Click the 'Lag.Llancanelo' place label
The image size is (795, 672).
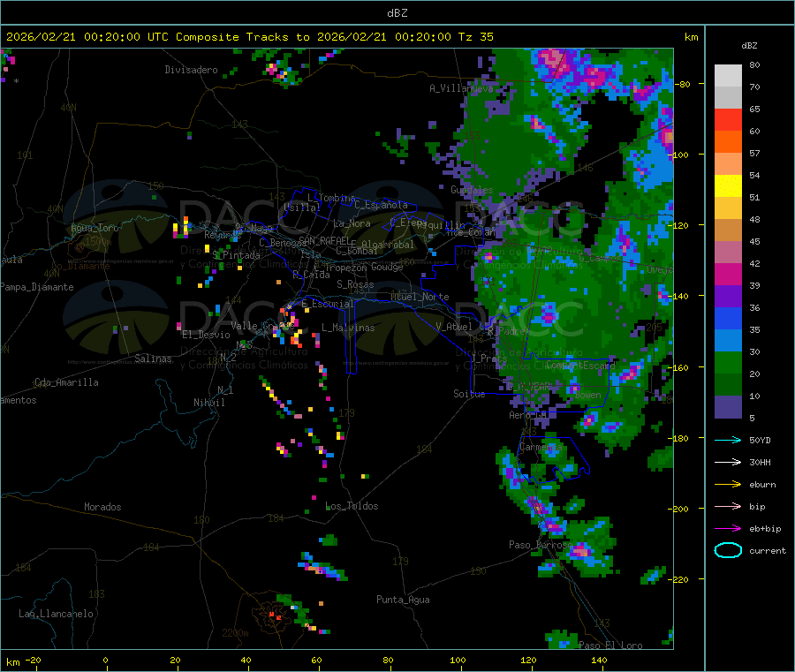point(56,615)
